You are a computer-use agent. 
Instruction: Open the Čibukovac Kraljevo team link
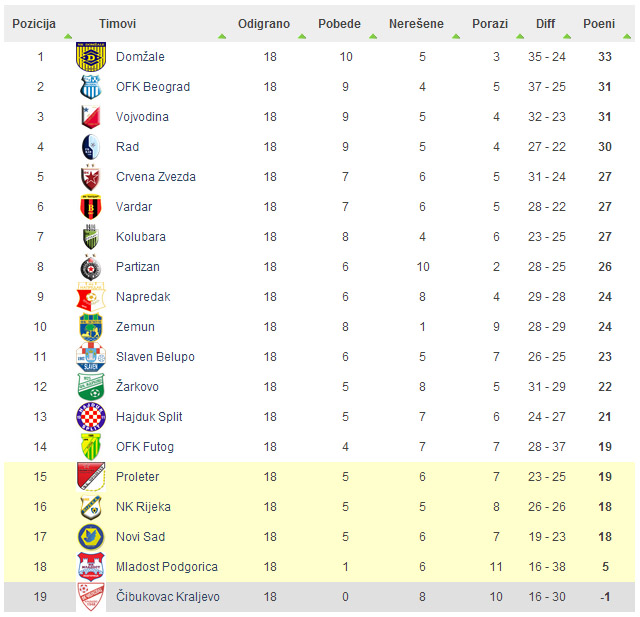pyautogui.click(x=168, y=597)
